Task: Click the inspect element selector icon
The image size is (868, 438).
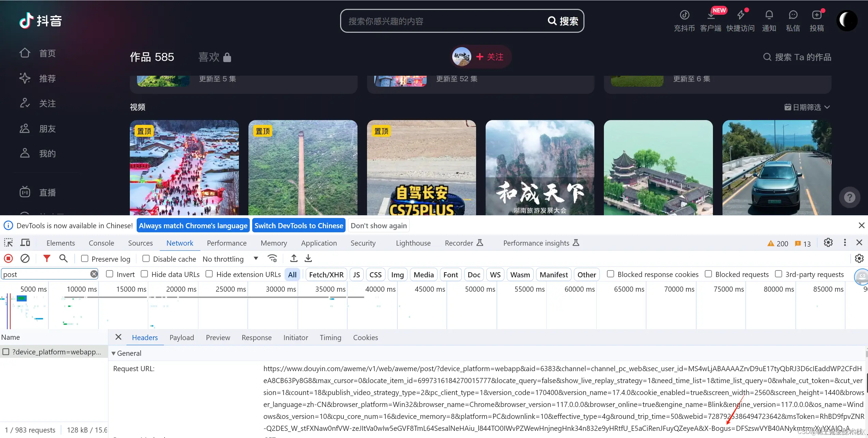Action: [x=9, y=243]
